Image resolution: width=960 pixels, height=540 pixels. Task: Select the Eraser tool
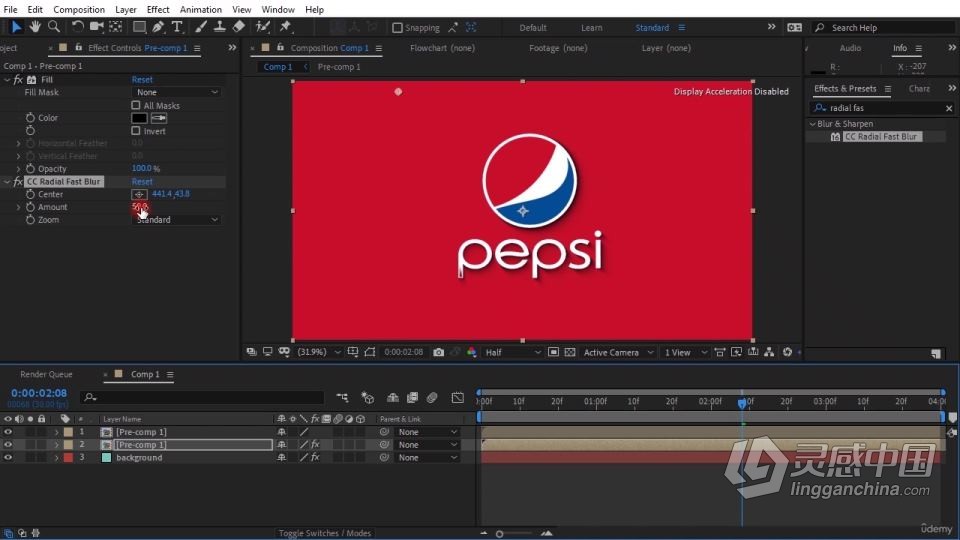[239, 26]
